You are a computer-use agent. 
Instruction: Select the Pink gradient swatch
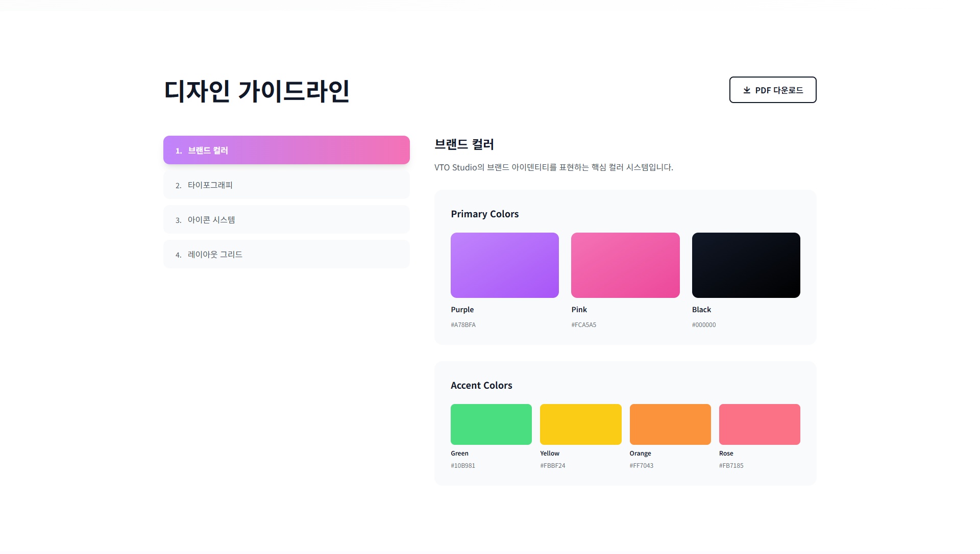pyautogui.click(x=625, y=265)
